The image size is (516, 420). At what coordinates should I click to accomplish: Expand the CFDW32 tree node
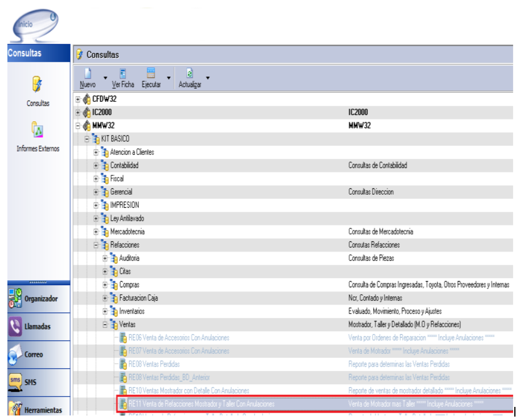pos(77,99)
